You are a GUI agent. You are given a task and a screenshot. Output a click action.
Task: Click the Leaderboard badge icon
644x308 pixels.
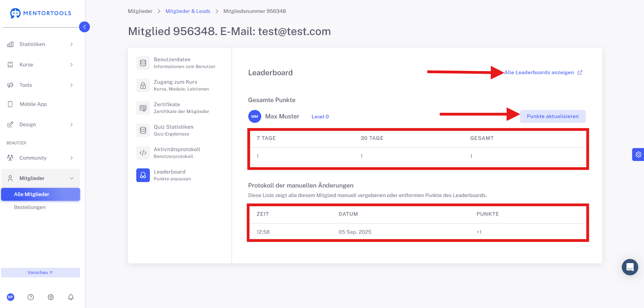tap(143, 175)
